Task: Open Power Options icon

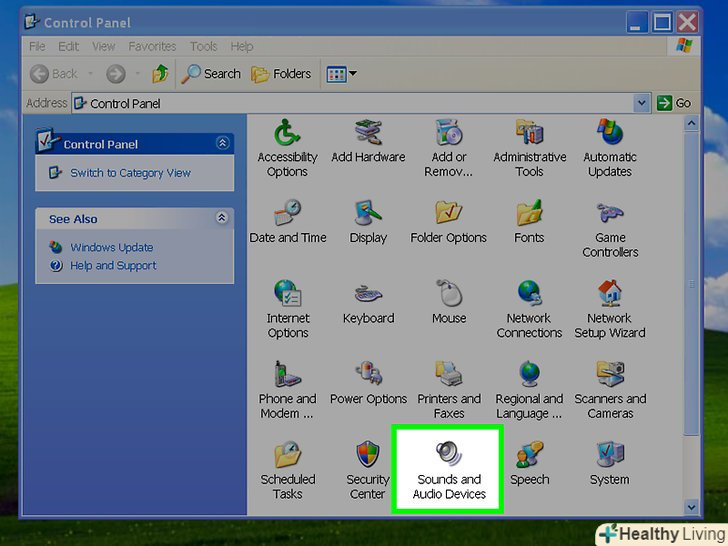Action: point(368,383)
